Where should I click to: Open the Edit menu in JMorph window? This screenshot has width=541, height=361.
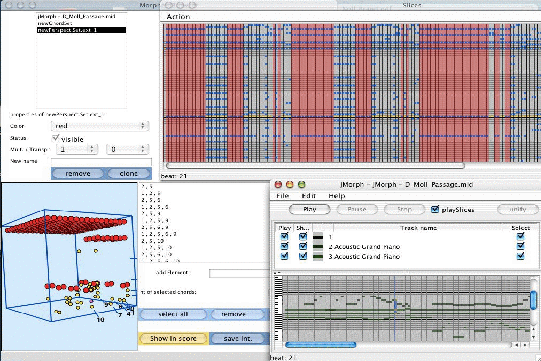[x=308, y=196]
